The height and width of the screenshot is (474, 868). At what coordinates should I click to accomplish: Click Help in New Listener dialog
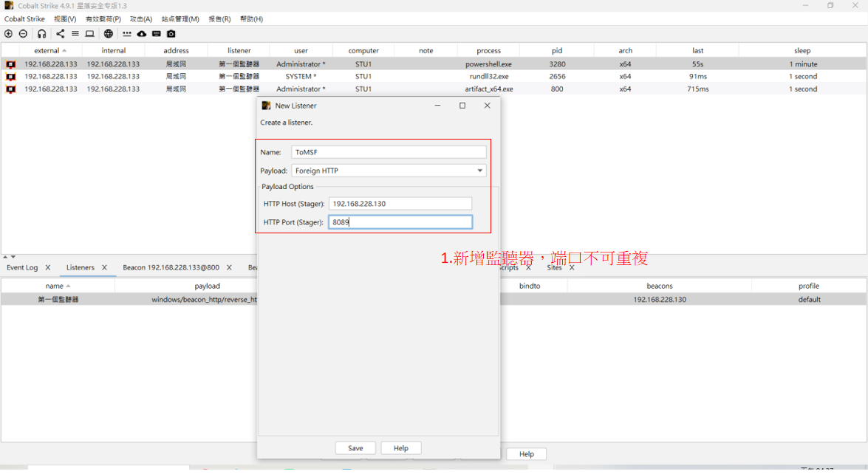point(401,448)
